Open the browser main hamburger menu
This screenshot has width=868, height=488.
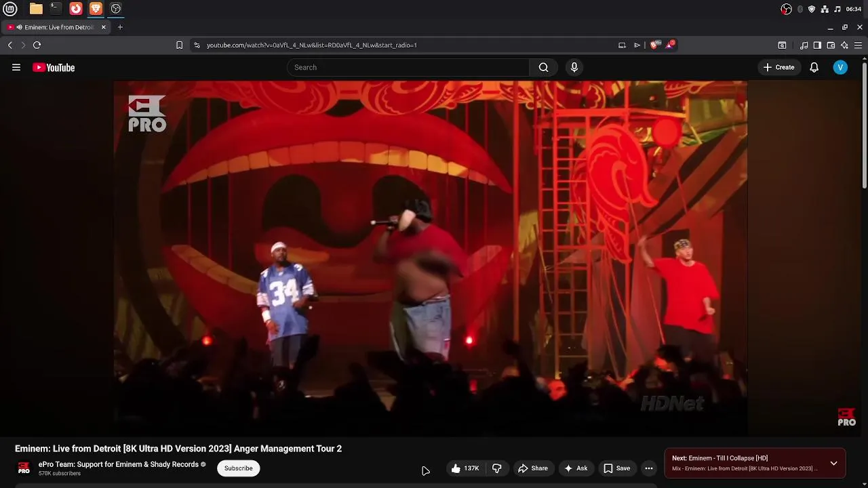[x=858, y=45]
